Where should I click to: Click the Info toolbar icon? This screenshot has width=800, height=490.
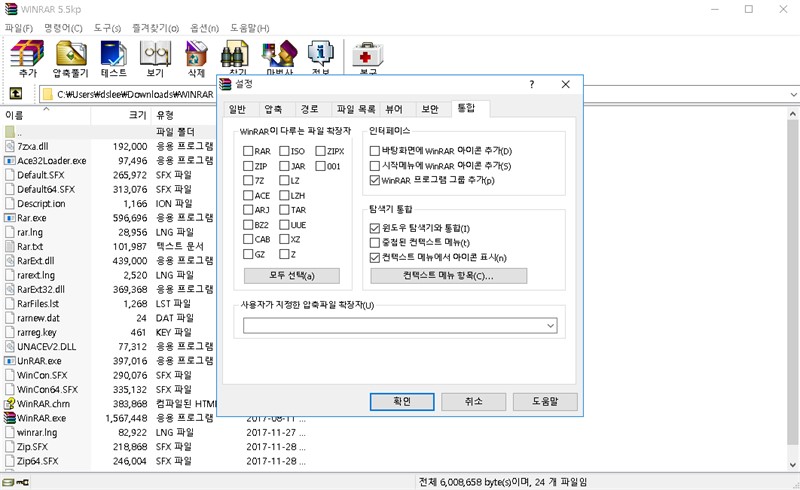(320, 54)
